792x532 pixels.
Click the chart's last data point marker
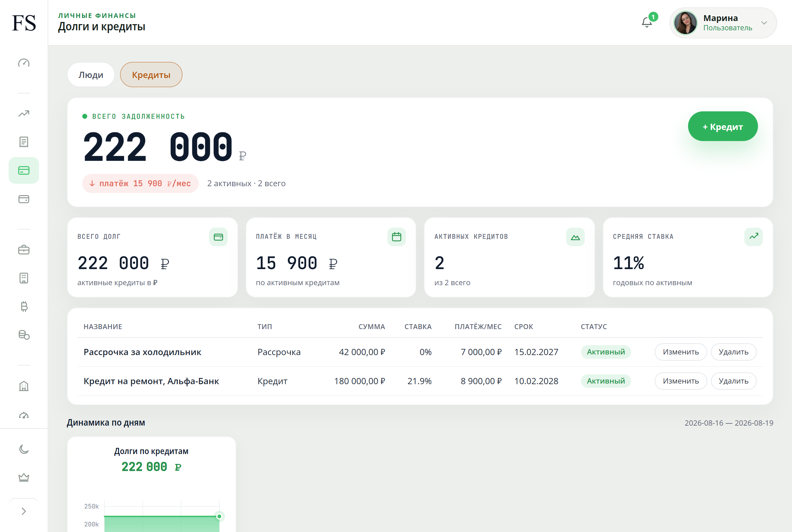point(219,517)
